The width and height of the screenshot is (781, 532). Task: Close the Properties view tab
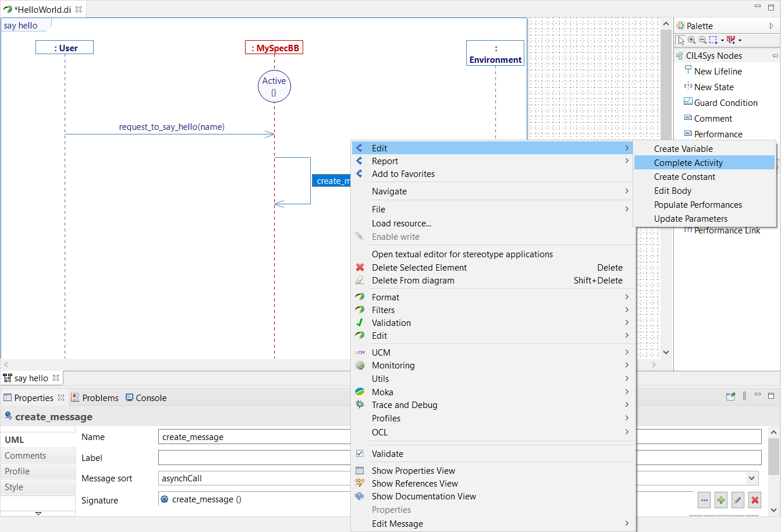click(61, 398)
